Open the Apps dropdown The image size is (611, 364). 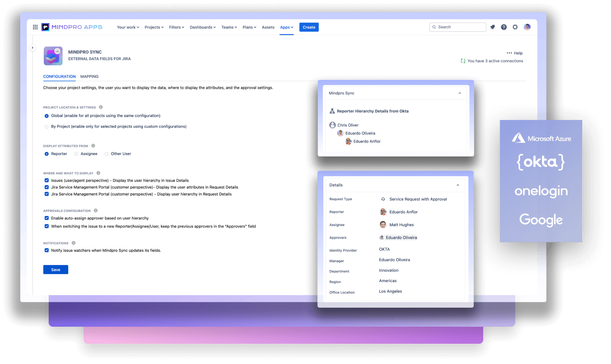(286, 28)
